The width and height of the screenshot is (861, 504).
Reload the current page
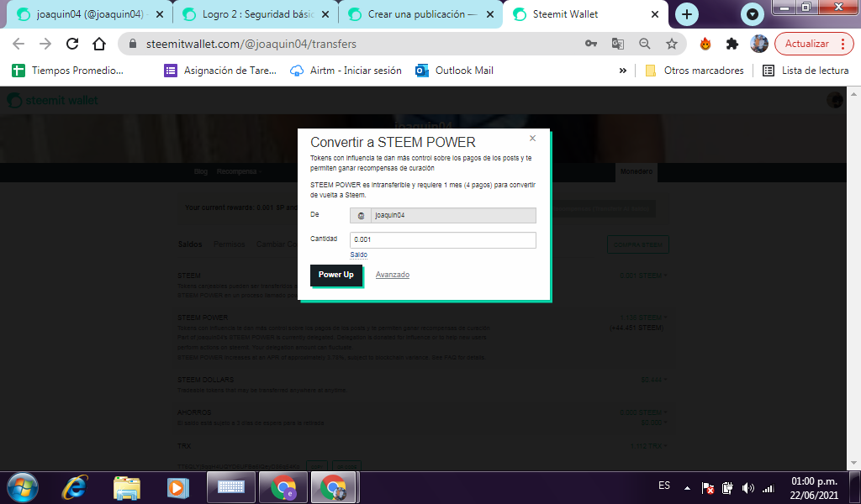tap(72, 44)
